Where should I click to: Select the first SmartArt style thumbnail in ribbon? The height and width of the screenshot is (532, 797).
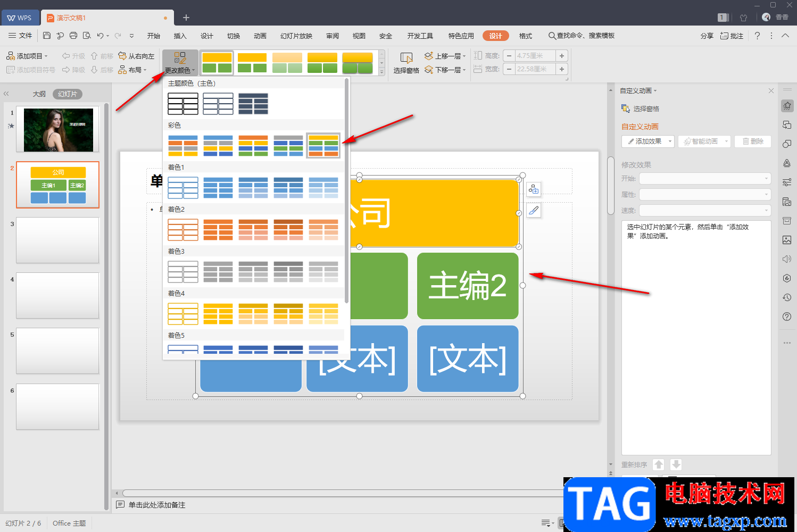(217, 63)
